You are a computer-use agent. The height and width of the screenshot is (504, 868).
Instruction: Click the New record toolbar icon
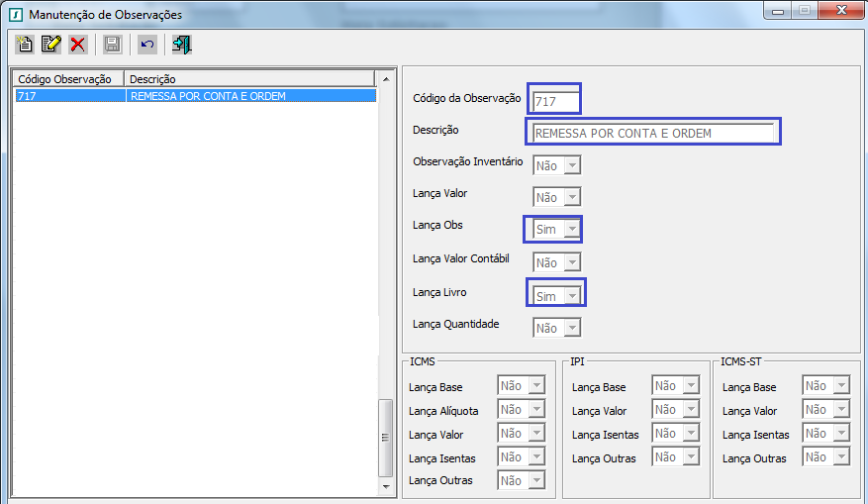[25, 44]
